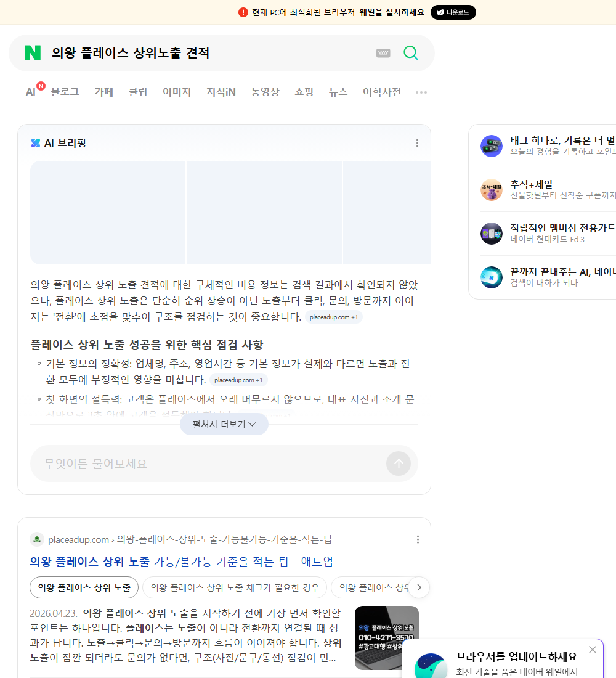Open the 어학사전 tab
The width and height of the screenshot is (616, 678).
382,92
